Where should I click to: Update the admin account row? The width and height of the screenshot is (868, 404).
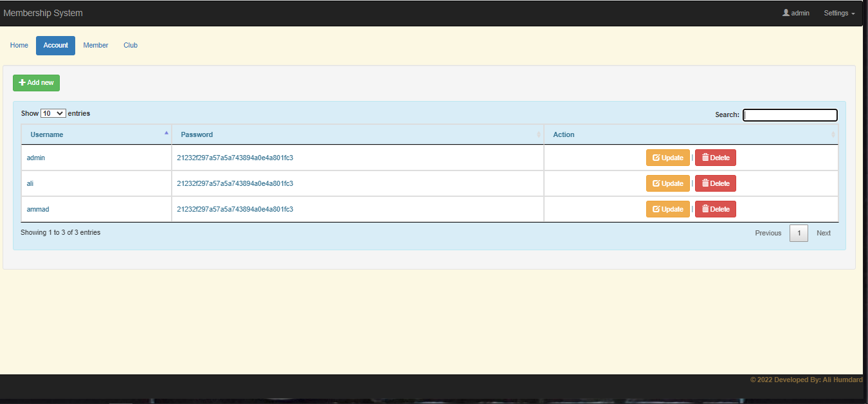(x=667, y=158)
